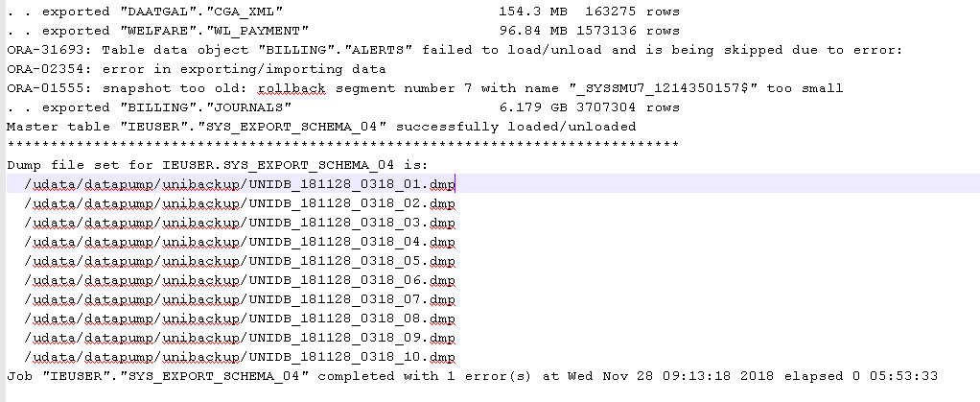Click the Master table successfully loaded line
This screenshot has width=980, height=402.
(x=321, y=127)
